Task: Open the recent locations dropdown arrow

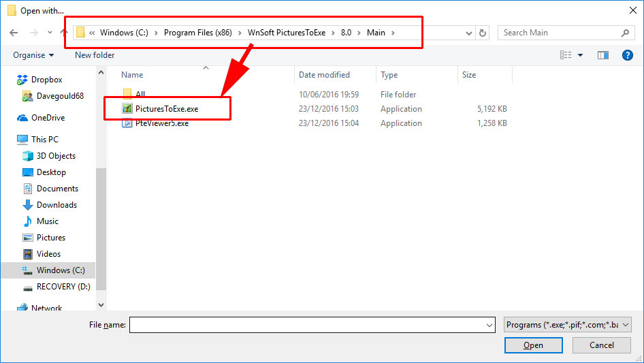Action: tap(50, 33)
